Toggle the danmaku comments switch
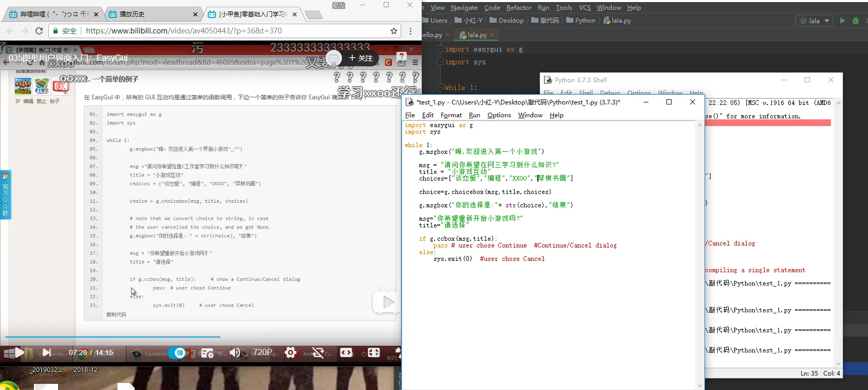 click(178, 353)
